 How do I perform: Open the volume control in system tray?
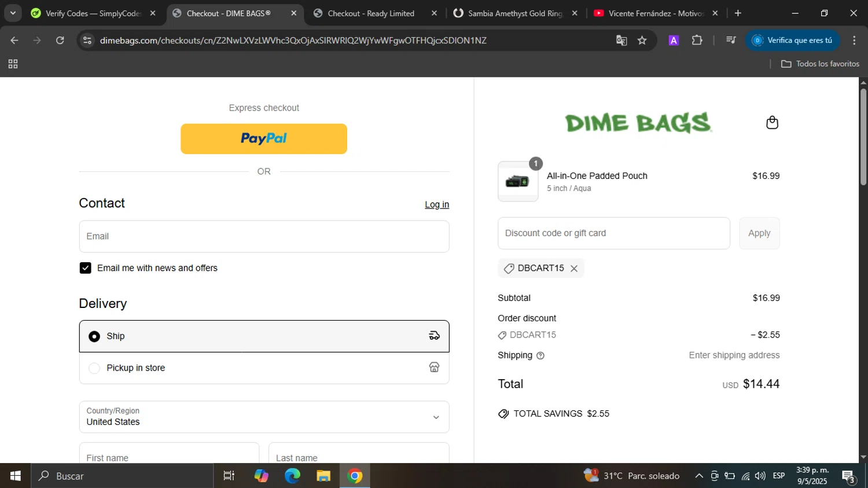coord(760,476)
